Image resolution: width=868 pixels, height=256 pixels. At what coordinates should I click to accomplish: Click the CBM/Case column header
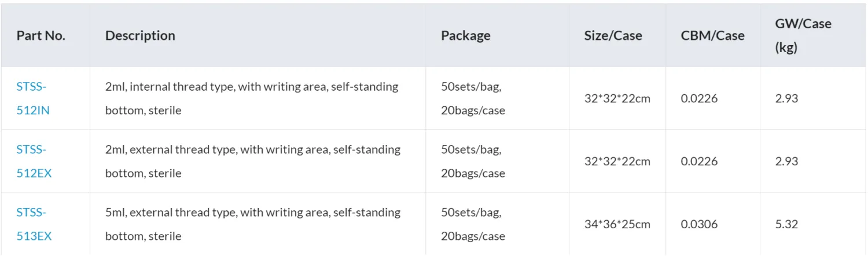712,35
